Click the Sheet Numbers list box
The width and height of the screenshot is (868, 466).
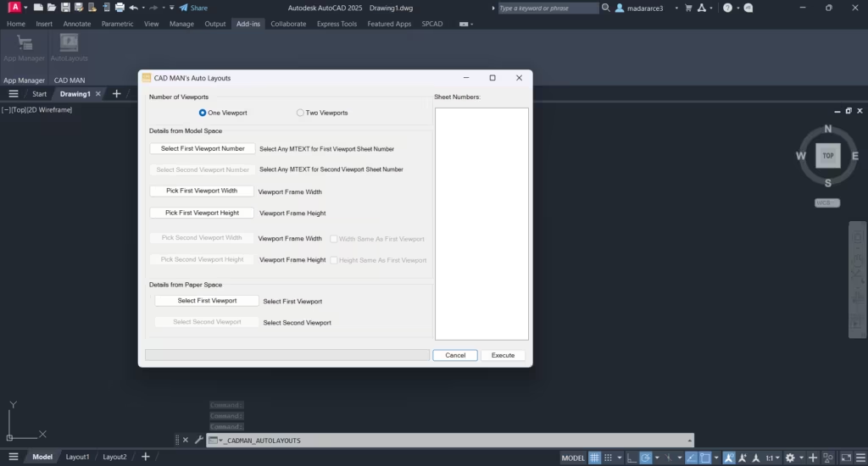[481, 224]
